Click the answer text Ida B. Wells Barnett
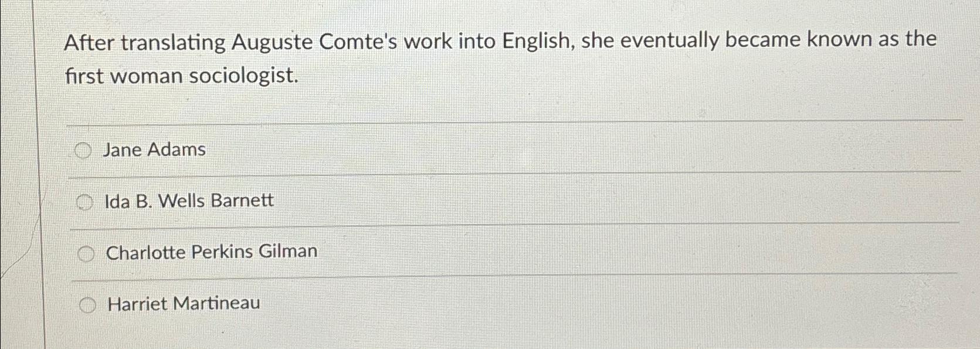 pyautogui.click(x=188, y=200)
